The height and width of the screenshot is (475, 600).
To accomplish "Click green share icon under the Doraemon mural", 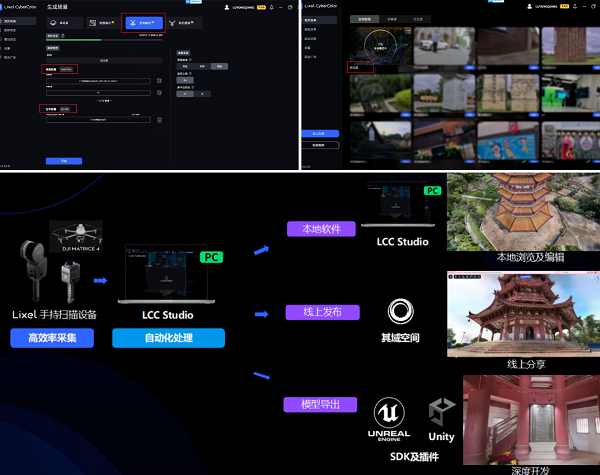I will tap(525, 162).
